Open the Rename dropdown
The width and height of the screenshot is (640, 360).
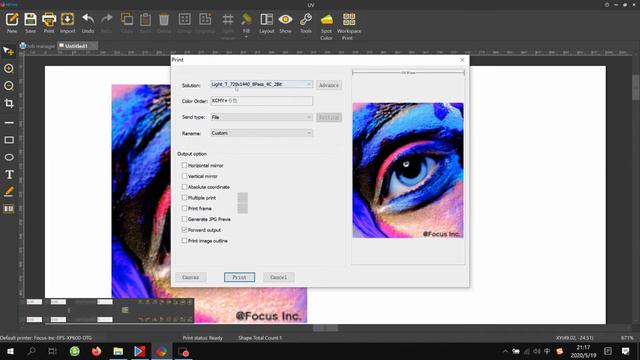click(x=262, y=133)
